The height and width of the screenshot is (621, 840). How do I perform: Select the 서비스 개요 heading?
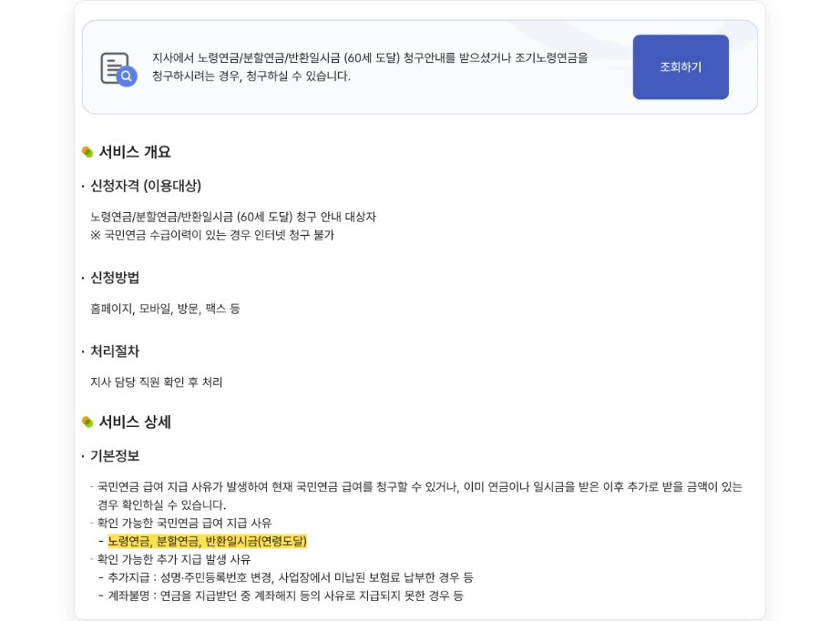[135, 152]
